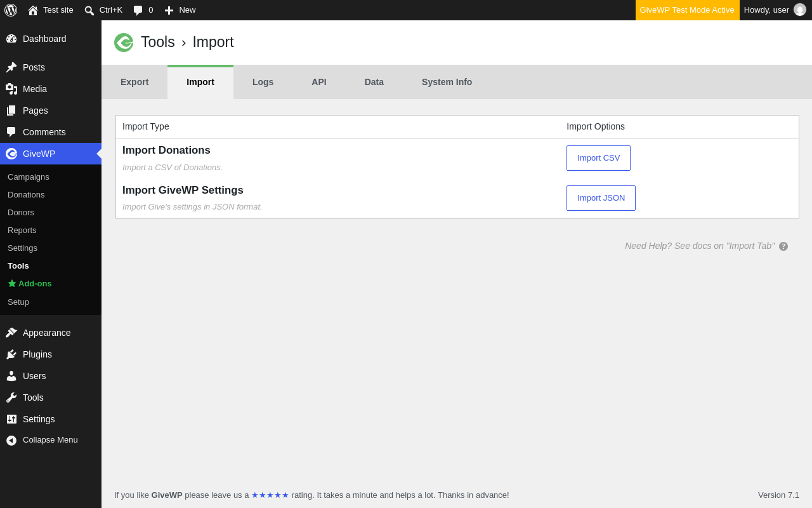Click the GiveWP logo in page header

tap(124, 43)
